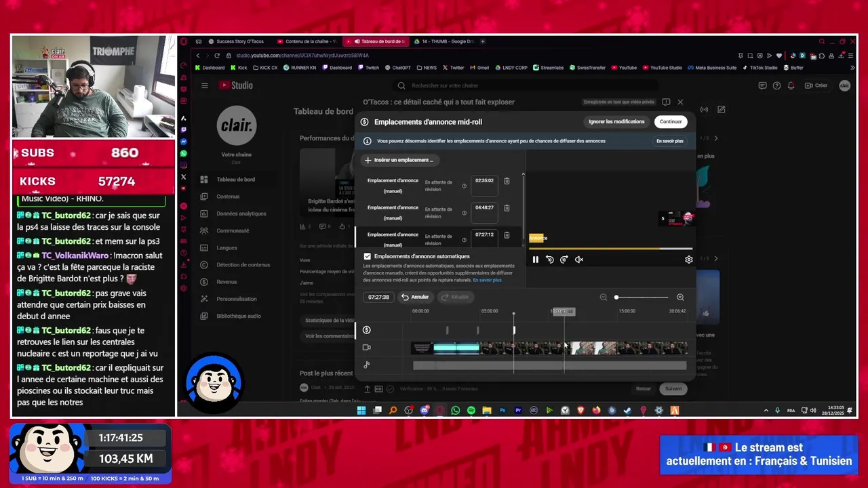Toggle automatic ad placements checkbox
This screenshot has width=868, height=488.
click(368, 256)
